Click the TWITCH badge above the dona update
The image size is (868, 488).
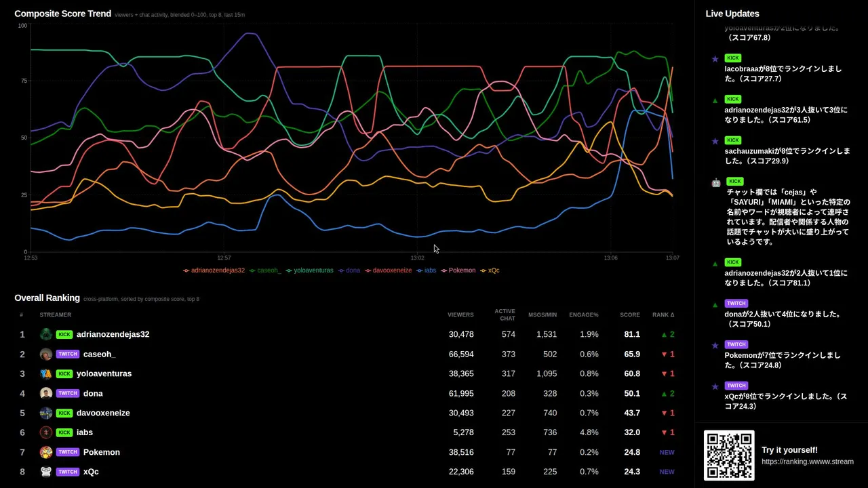736,304
